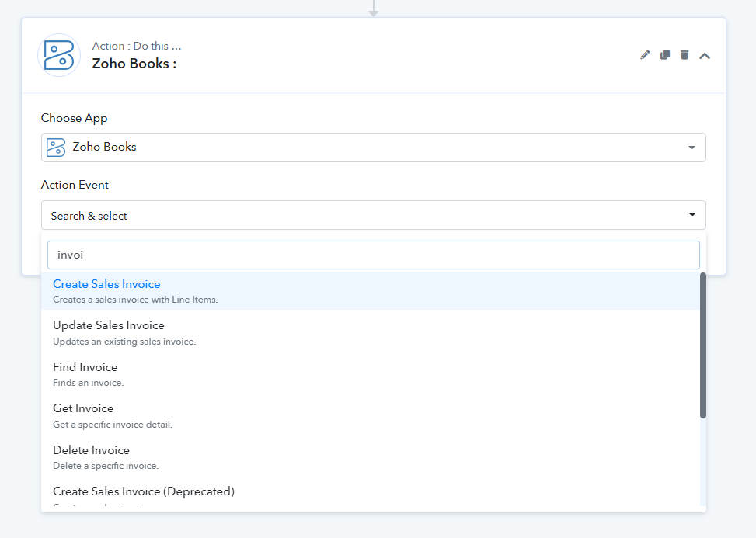Screen dimensions: 756x538
Task: Click the pencil edit icon in action header
Action: pyautogui.click(x=645, y=55)
